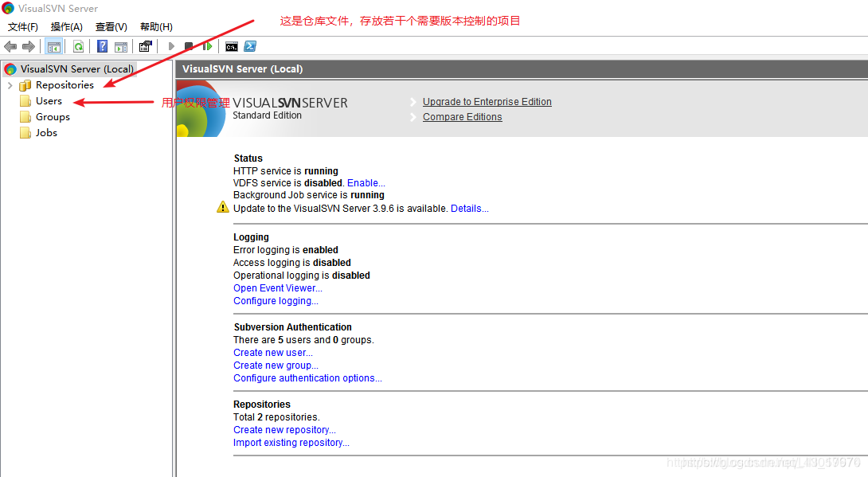Screen dimensions: 868x477
Task: Open the 文件(F) menu
Action: (23, 26)
